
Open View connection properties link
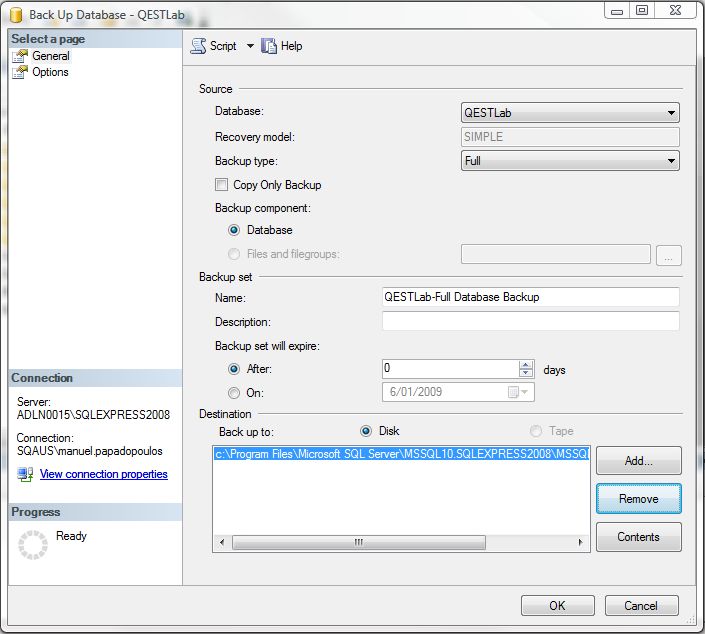103,474
